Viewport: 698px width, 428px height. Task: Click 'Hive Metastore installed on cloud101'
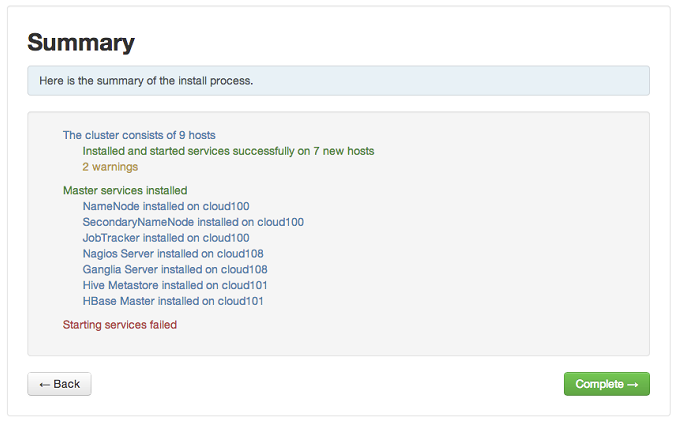click(x=173, y=285)
